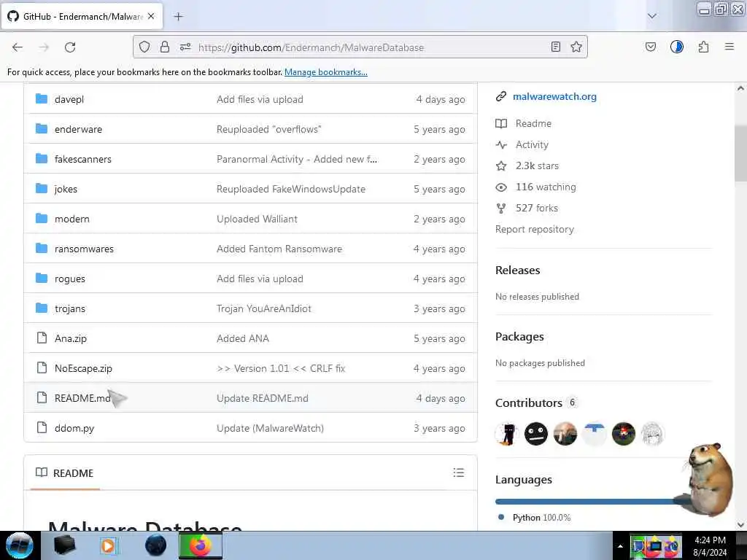Open Firefox from the taskbar
Image resolution: width=747 pixels, height=560 pixels.
click(201, 545)
